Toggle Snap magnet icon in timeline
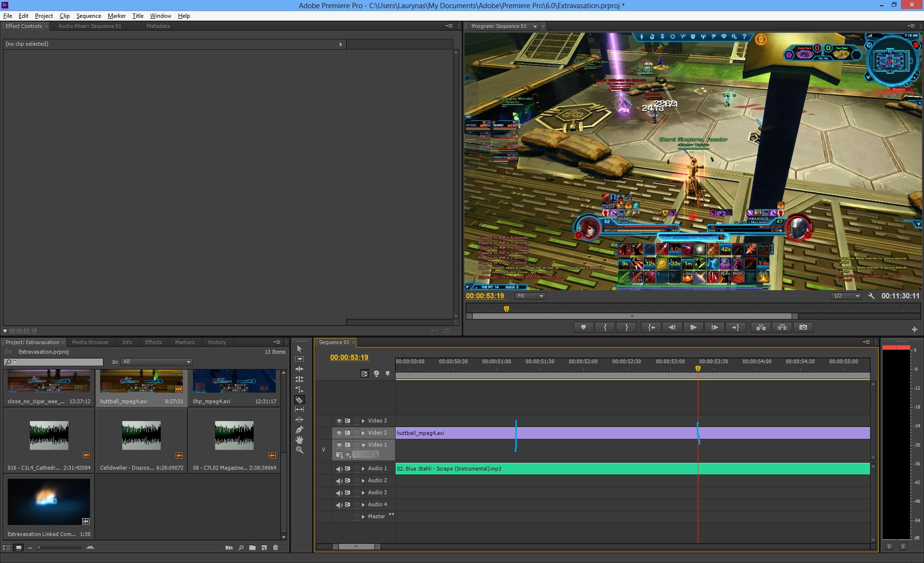This screenshot has height=563, width=924. 365,373
